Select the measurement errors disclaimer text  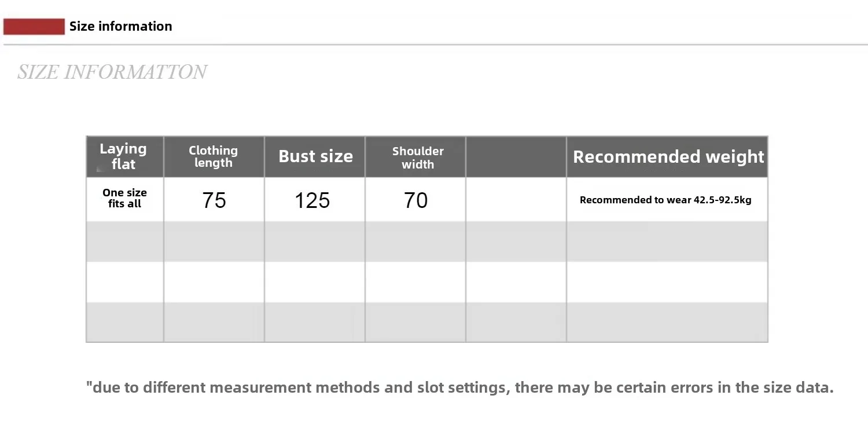[460, 387]
